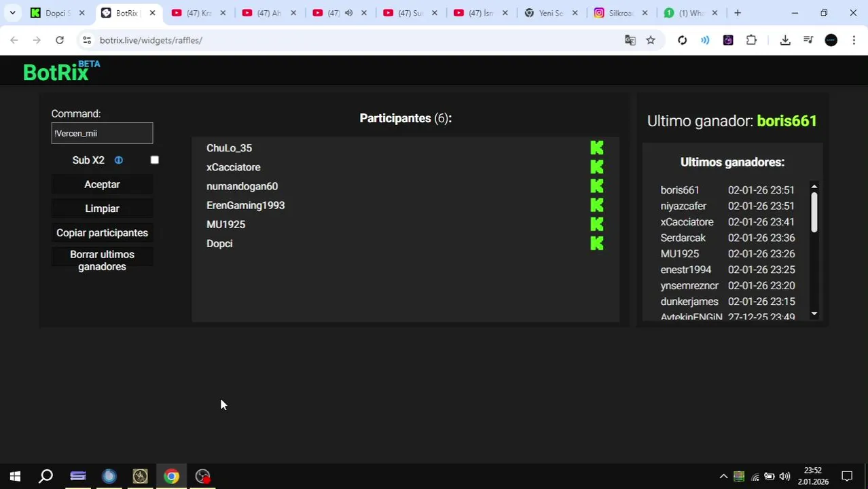Click the winners list scrollbar thumb
The image size is (868, 489).
(814, 212)
